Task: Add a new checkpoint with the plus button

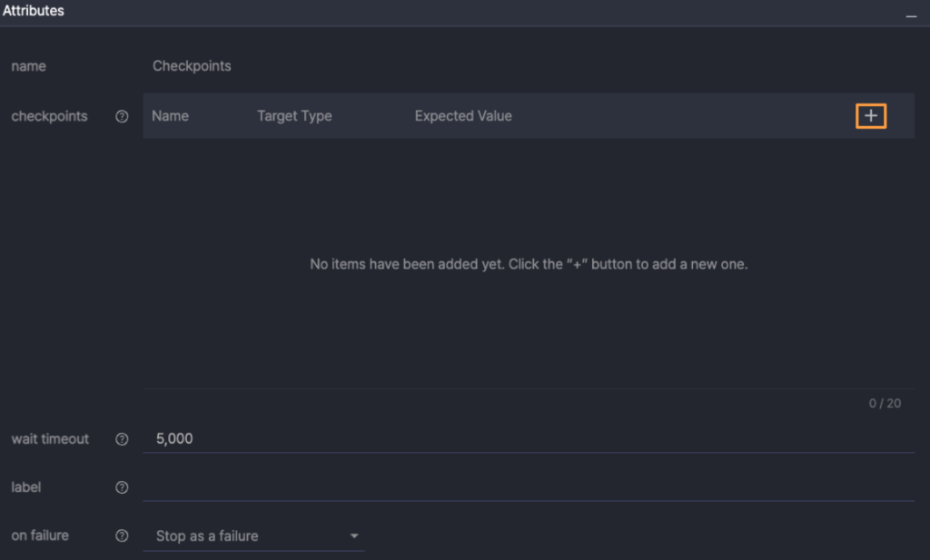Action: (x=871, y=116)
